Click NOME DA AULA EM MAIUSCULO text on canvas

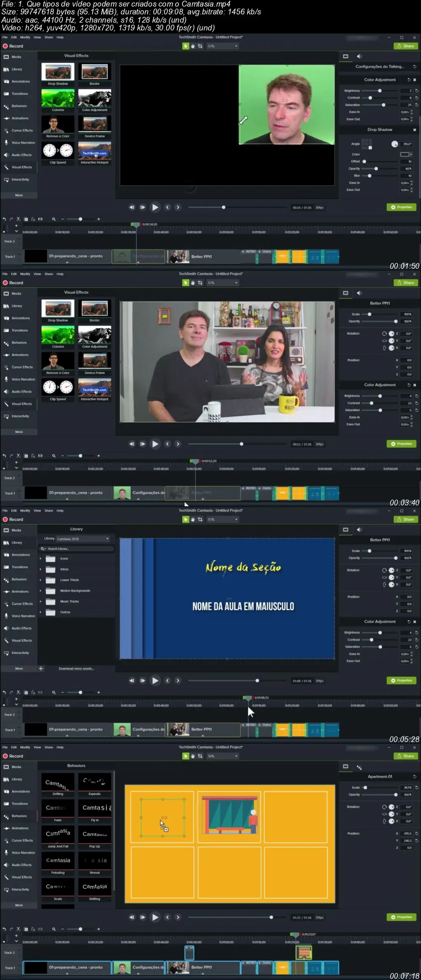pos(243,606)
